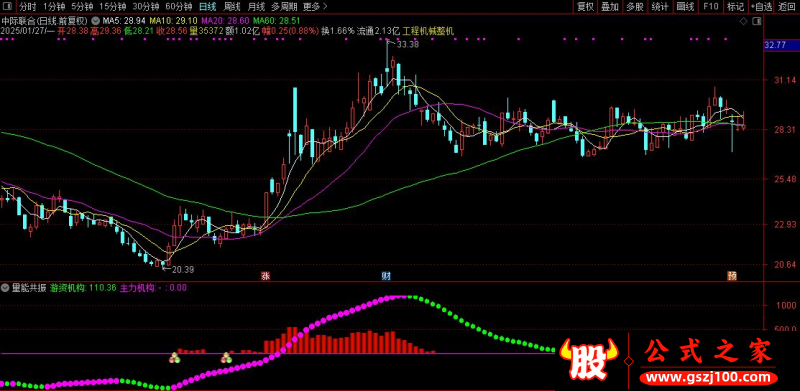The image size is (800, 391).
Task: Add stock via +自选 button
Action: (x=761, y=7)
